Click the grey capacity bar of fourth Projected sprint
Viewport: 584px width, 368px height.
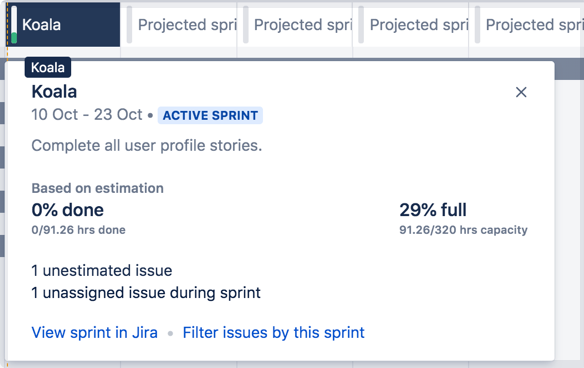(x=477, y=25)
